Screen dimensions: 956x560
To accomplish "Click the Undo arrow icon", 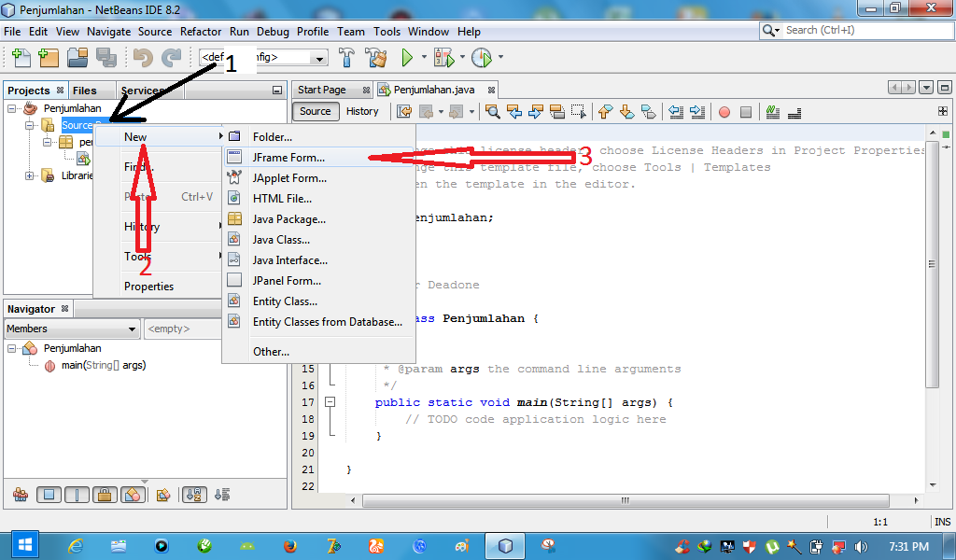I will 142,58.
